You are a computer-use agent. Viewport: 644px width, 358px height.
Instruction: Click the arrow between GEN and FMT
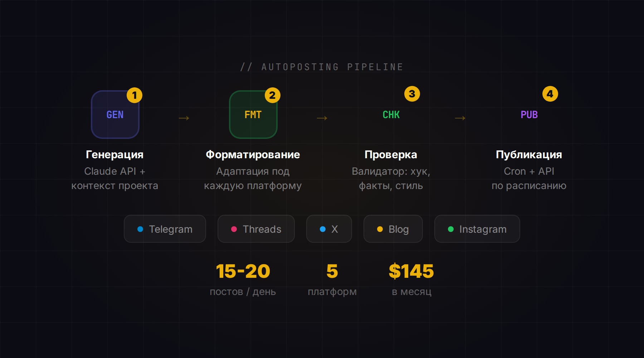pyautogui.click(x=184, y=118)
